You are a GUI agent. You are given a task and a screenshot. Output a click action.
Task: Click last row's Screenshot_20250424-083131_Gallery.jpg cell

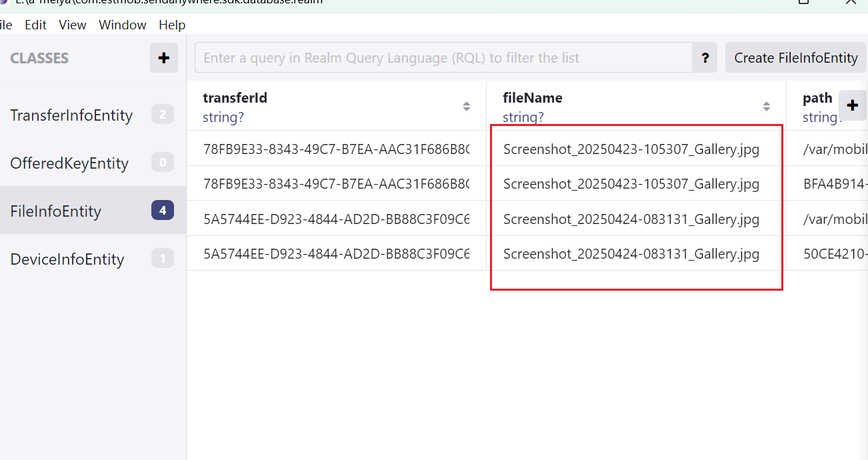coord(631,254)
